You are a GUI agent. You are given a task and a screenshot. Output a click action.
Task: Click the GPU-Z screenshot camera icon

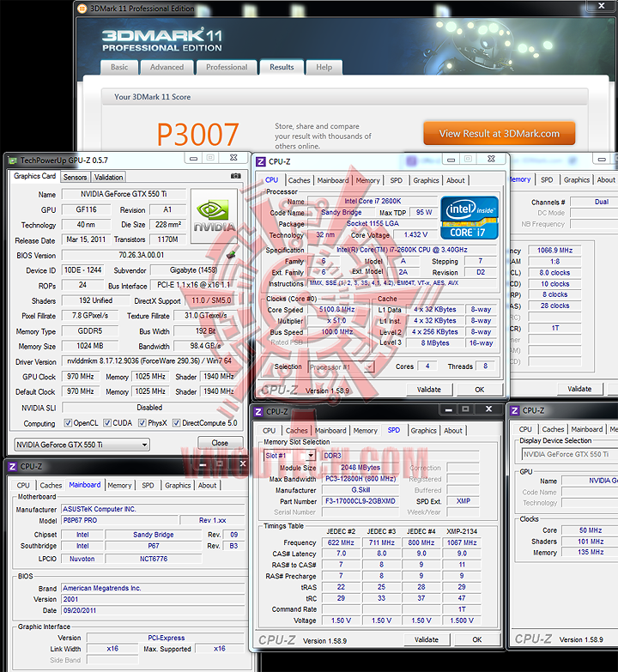(x=236, y=176)
